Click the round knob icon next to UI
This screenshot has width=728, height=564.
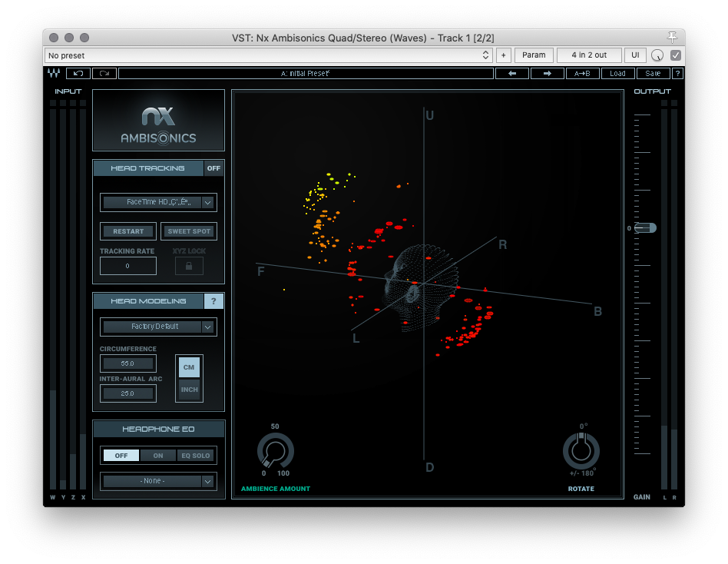(x=657, y=55)
